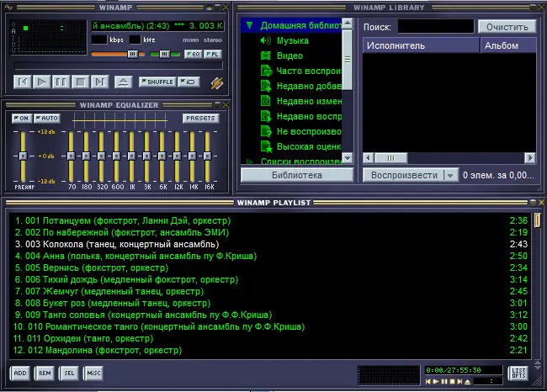This screenshot has height=392, width=547.
Task: Open the playlist SEL menu
Action: (69, 373)
